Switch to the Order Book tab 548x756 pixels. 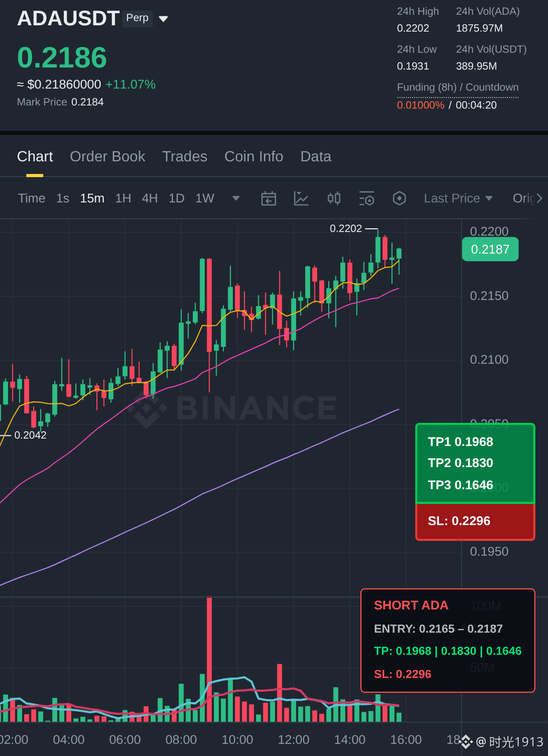(107, 157)
